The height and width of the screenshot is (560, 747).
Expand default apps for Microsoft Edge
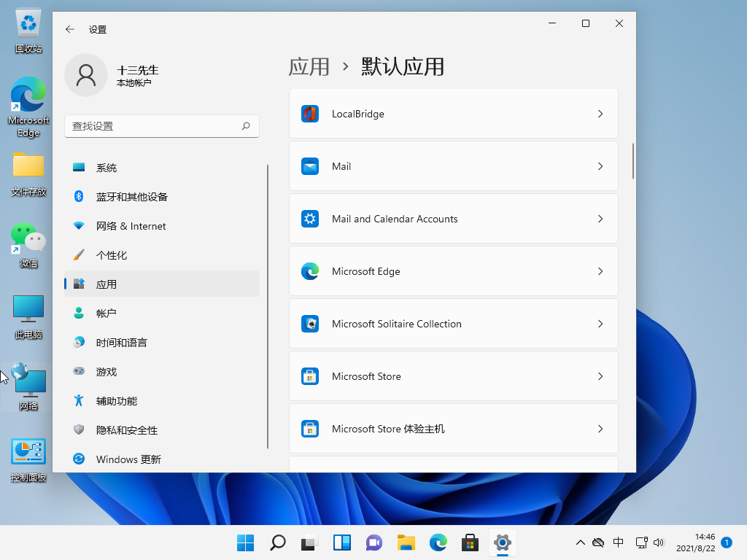(453, 271)
